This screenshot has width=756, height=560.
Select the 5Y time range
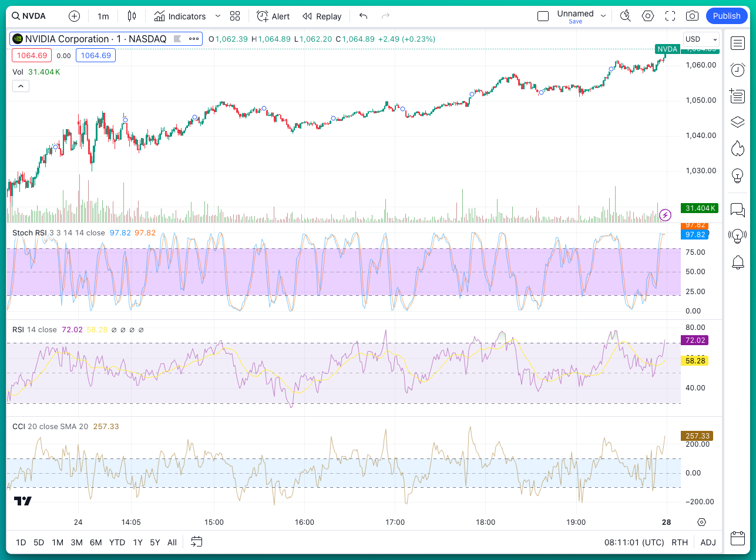tap(155, 542)
